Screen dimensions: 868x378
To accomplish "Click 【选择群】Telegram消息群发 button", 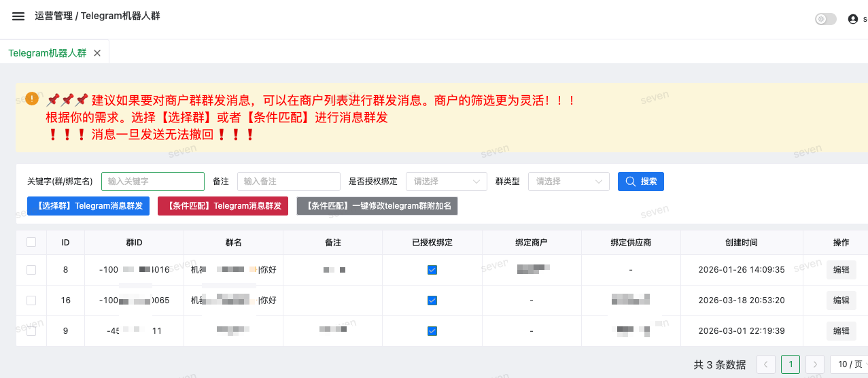I will [88, 206].
